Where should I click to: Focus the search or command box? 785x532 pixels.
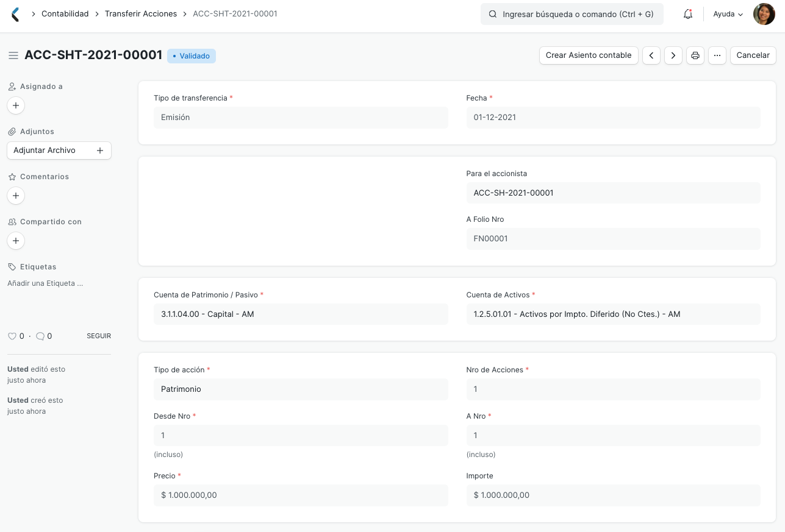click(x=572, y=14)
